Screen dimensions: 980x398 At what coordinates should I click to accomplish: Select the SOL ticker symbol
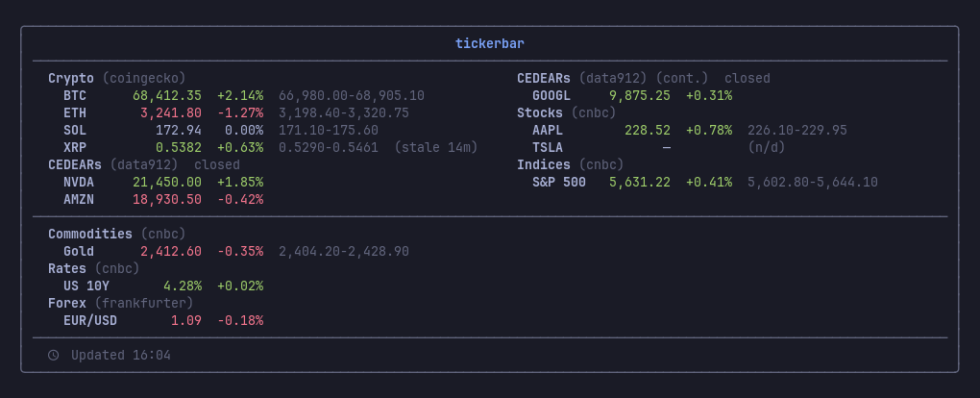point(75,131)
